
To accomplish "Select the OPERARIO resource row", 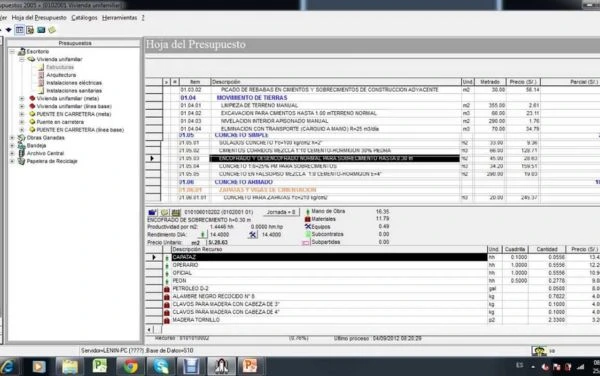I will (329, 265).
